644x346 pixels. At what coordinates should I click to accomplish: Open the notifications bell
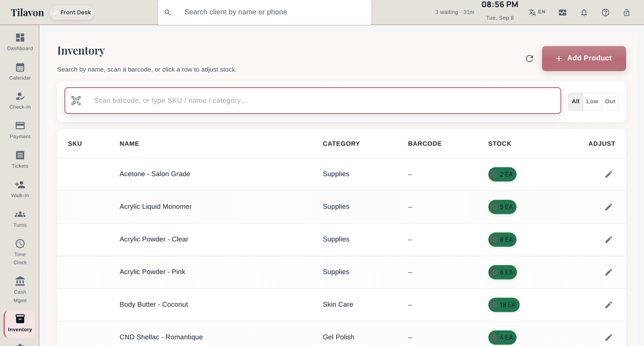click(x=584, y=12)
